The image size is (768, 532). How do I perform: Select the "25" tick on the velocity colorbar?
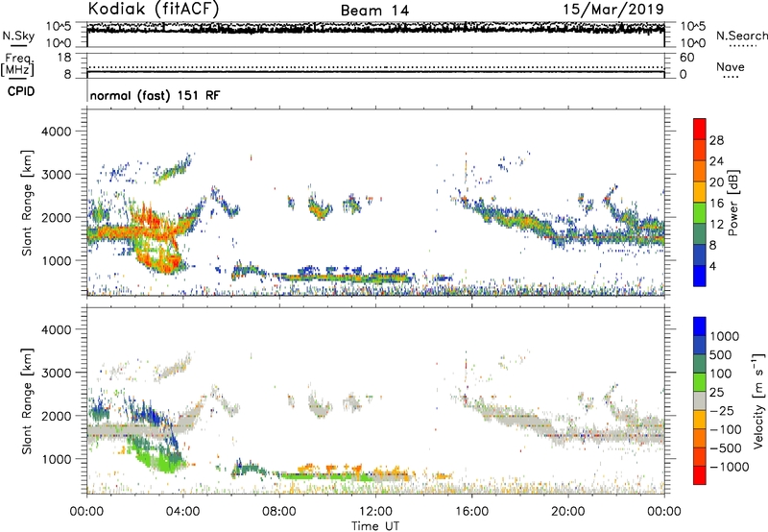click(716, 393)
